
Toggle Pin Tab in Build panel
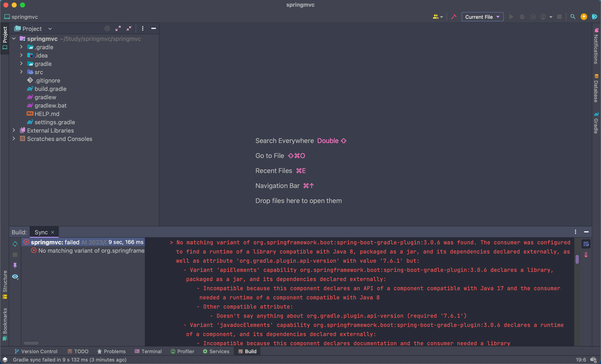click(x=15, y=265)
